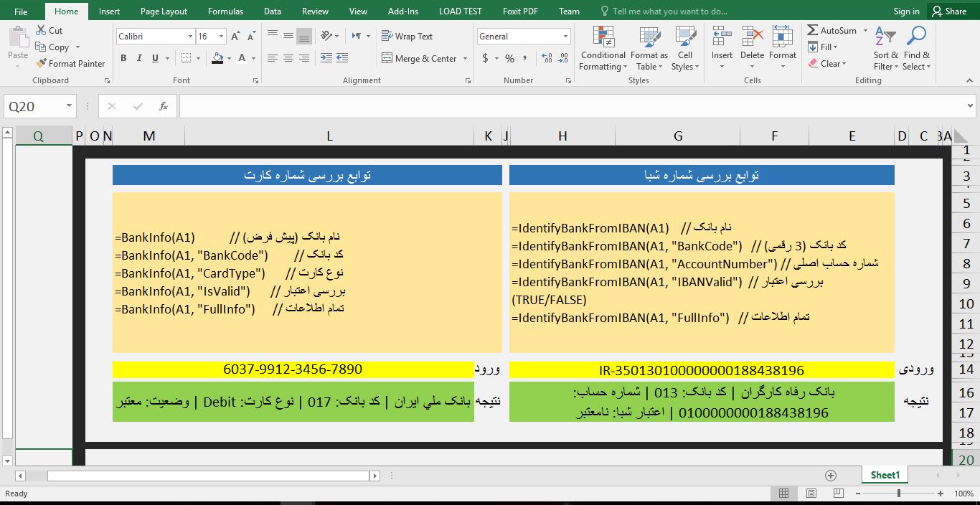Screen dimensions: 980x505
Task: Click the zoom slider in status bar
Action: (x=899, y=494)
